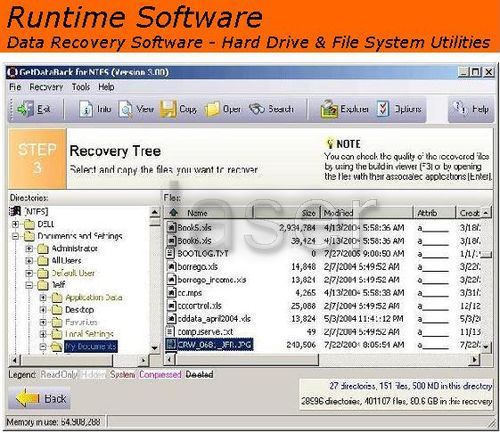The image size is (500, 433).
Task: Click the Help toolbar icon
Action: point(460,108)
